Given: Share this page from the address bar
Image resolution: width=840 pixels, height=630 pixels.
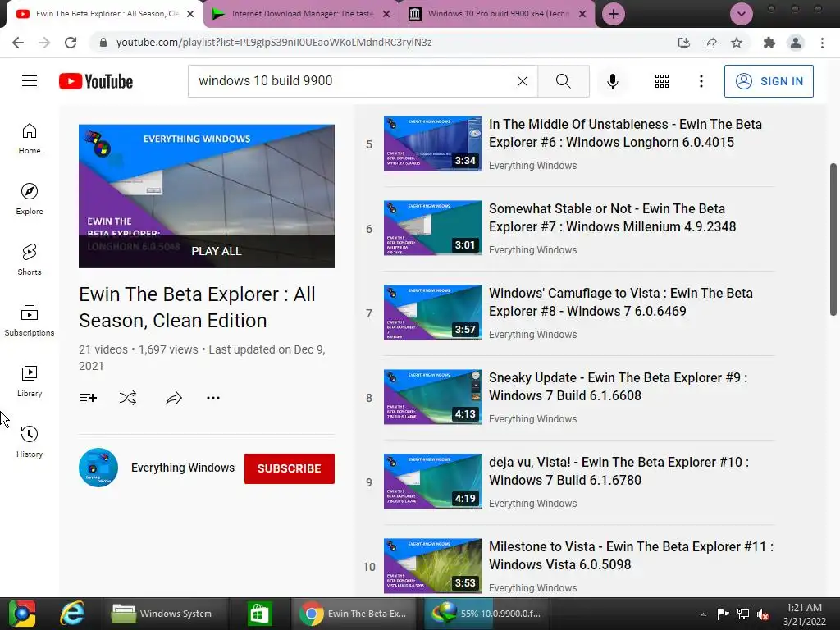Looking at the screenshot, I should coord(710,43).
